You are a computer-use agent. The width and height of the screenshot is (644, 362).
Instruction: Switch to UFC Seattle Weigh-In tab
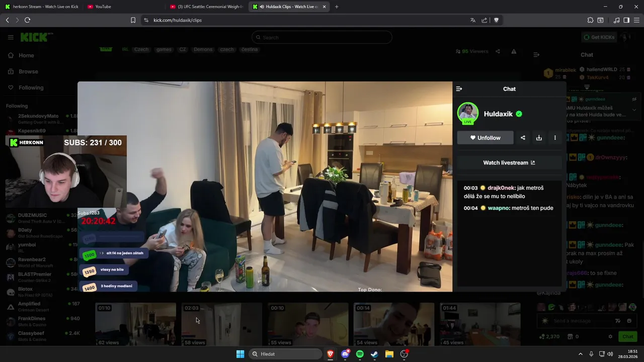click(206, 7)
